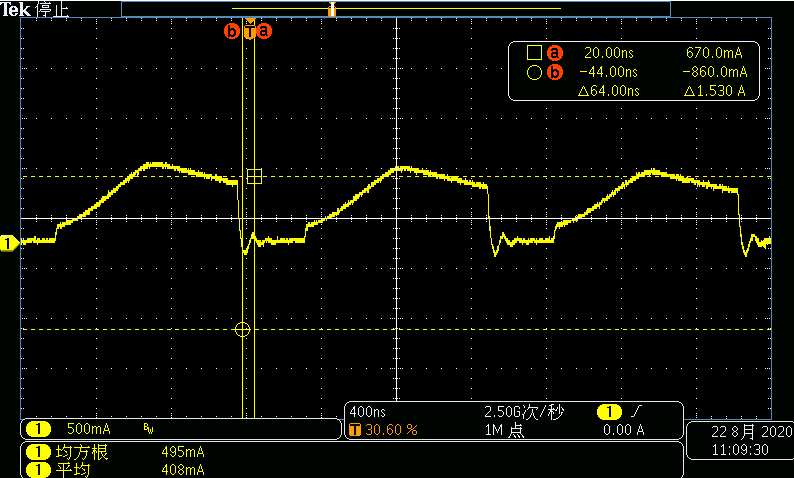The width and height of the screenshot is (794, 478).
Task: Click the cursor a time 20.00ns readout
Action: (x=609, y=53)
